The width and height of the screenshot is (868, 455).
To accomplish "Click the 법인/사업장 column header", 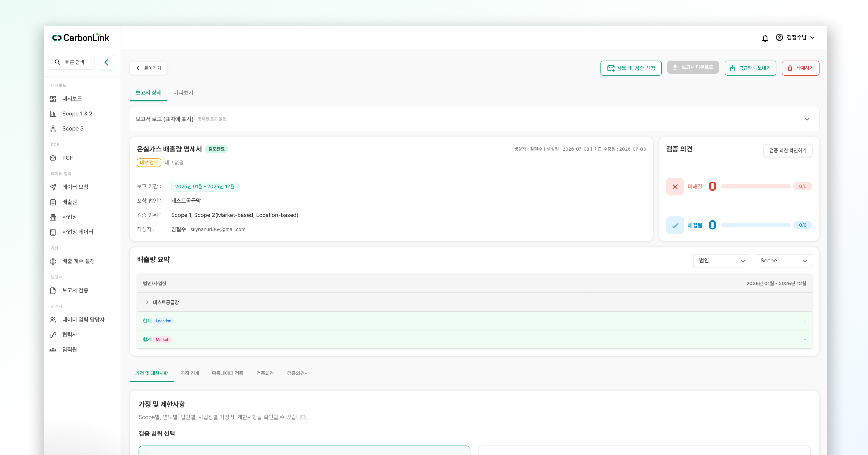I will click(155, 284).
